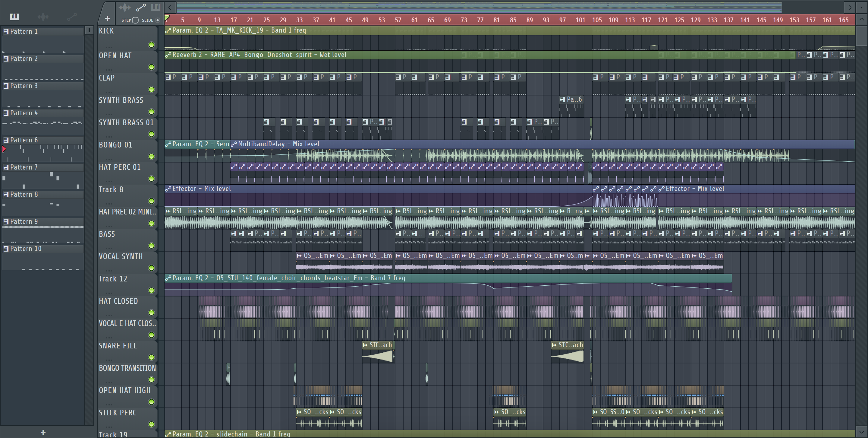Open the second Effector Mix level clip menu
Viewport: 868px width, 438px height.
tap(662, 189)
